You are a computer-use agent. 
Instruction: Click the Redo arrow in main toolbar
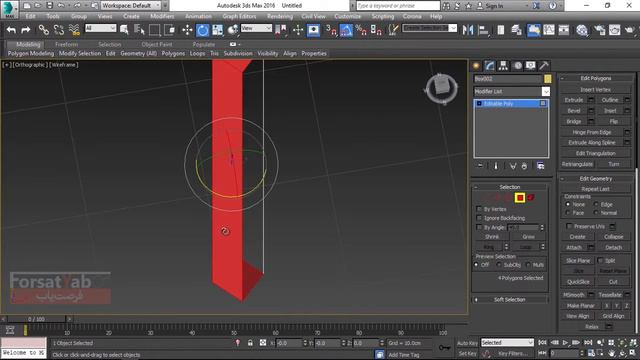(x=26, y=30)
